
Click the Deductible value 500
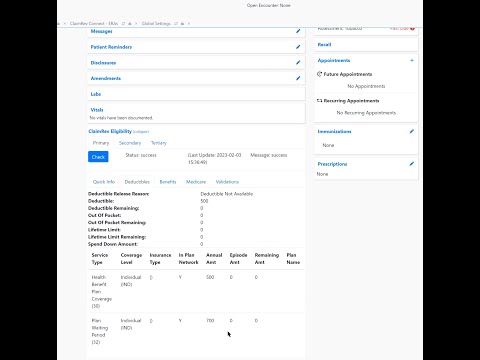point(204,201)
